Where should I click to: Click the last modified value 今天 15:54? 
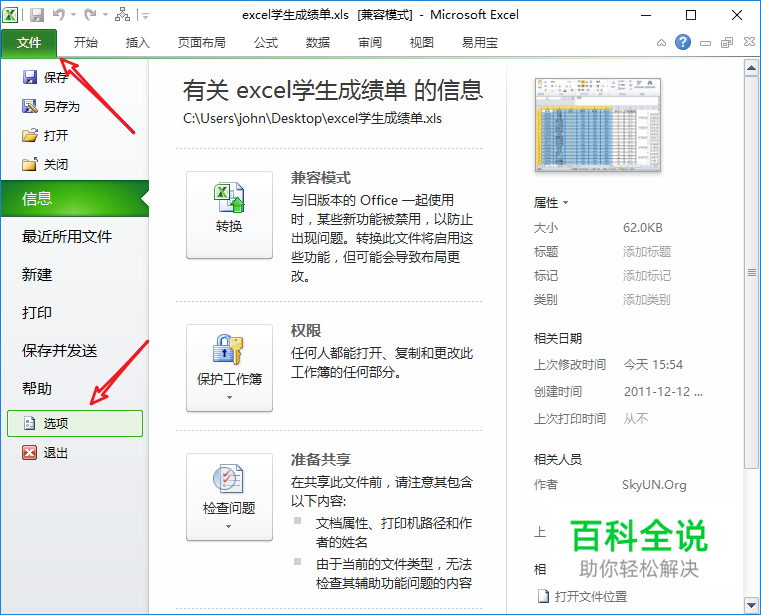tap(653, 365)
